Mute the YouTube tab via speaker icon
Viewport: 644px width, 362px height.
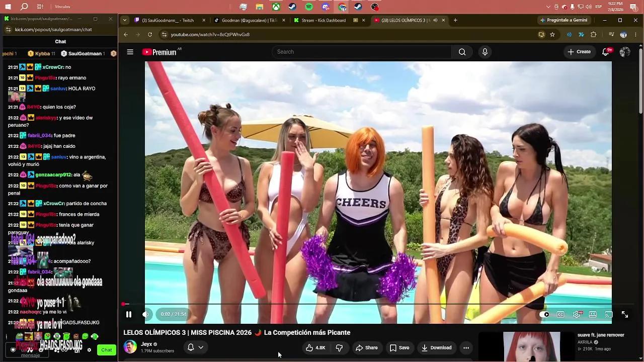click(x=435, y=20)
